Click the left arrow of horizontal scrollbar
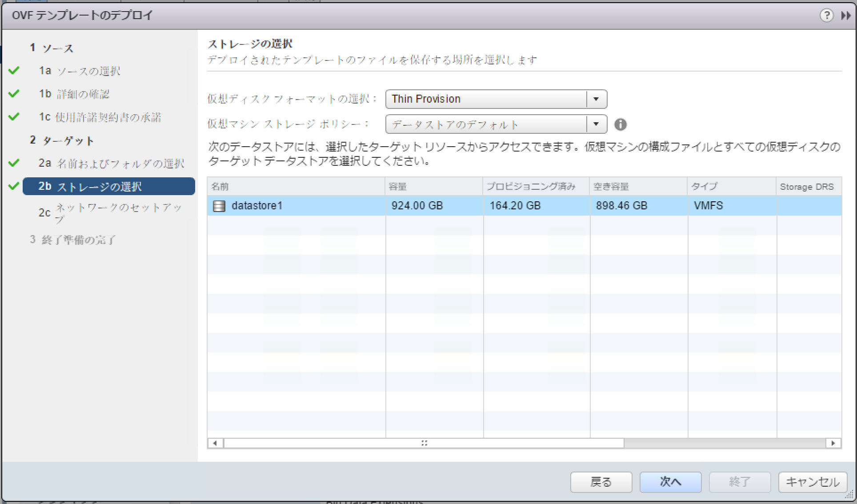The height and width of the screenshot is (504, 857). point(215,443)
